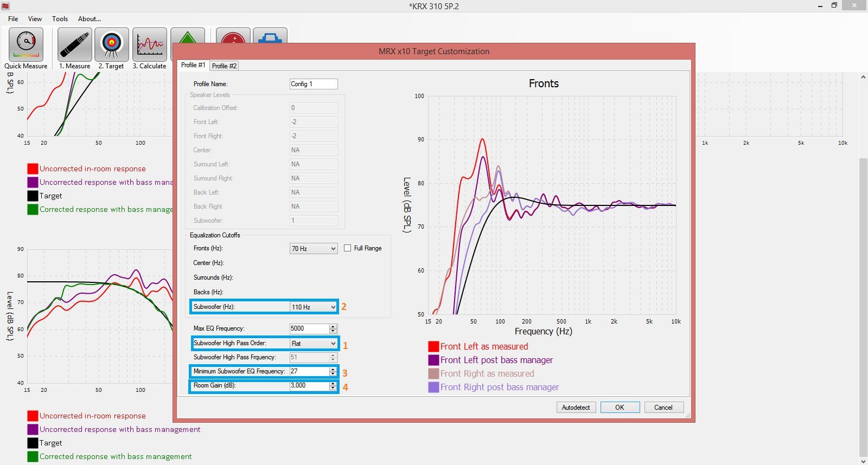Open the Subwoofer (Hz) cutoff dropdown
The image size is (868, 465).
pyautogui.click(x=314, y=307)
